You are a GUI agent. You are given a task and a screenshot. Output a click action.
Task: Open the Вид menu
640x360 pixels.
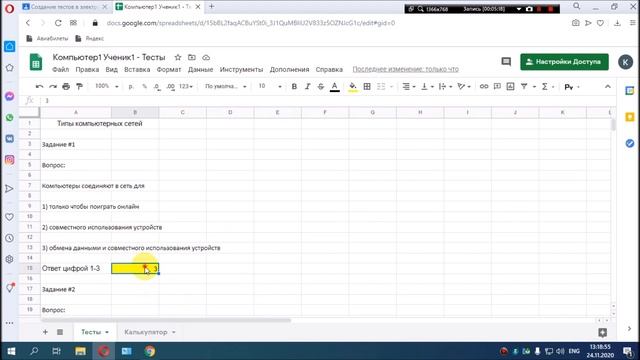pos(111,69)
